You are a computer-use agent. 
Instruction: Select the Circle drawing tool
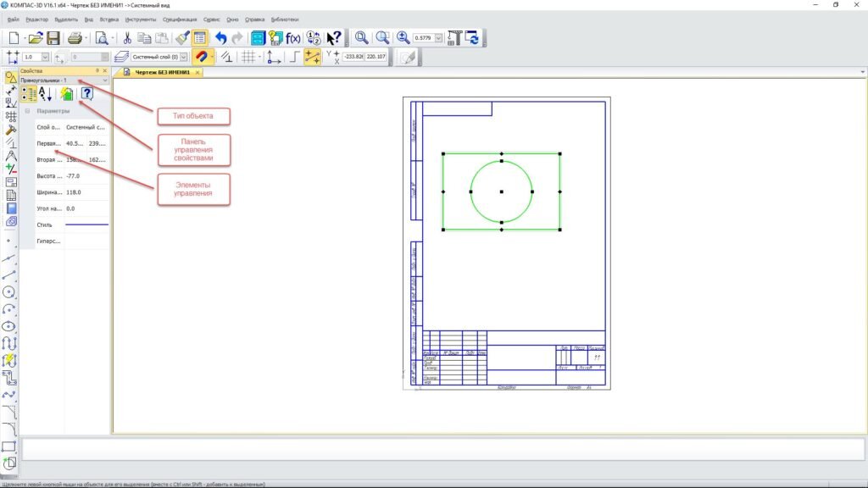(8, 292)
